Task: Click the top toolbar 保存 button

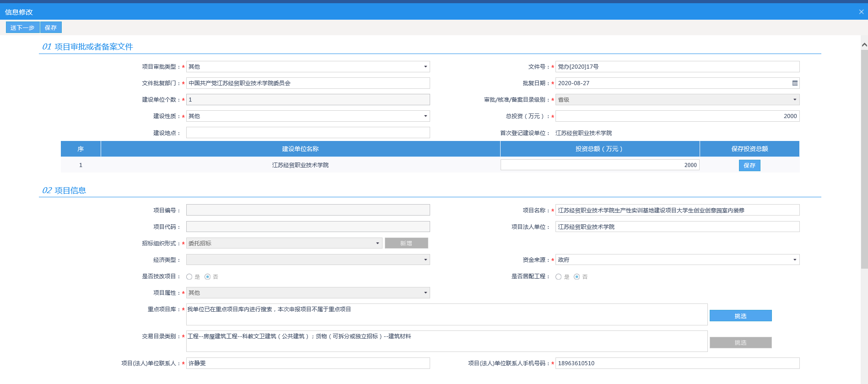Action: [51, 28]
